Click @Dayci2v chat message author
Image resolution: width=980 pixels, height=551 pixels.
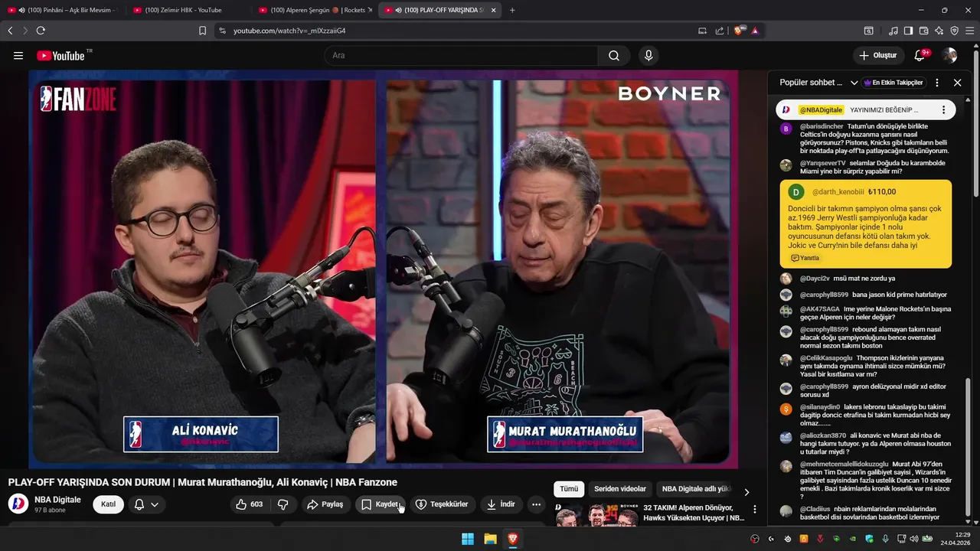[x=814, y=279]
